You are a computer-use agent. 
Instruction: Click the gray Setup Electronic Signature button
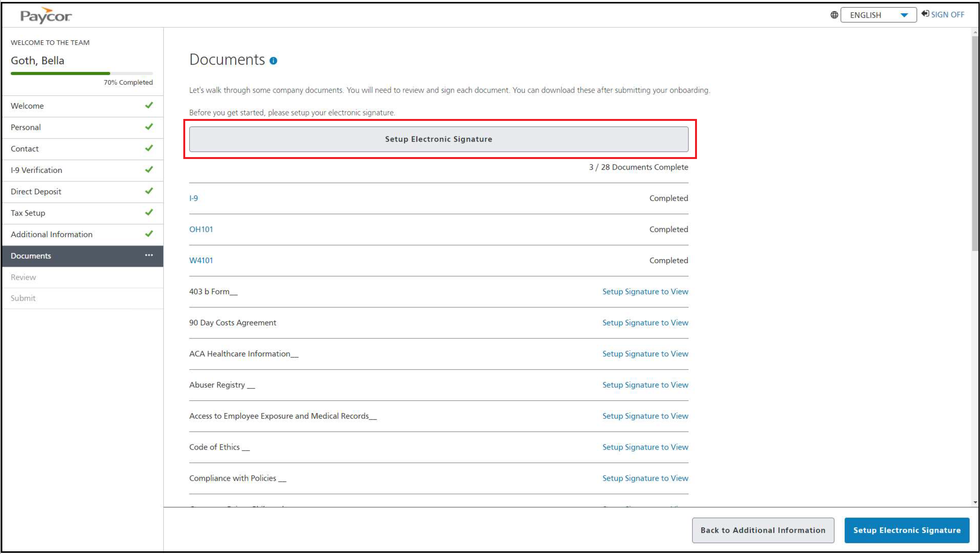tap(438, 139)
